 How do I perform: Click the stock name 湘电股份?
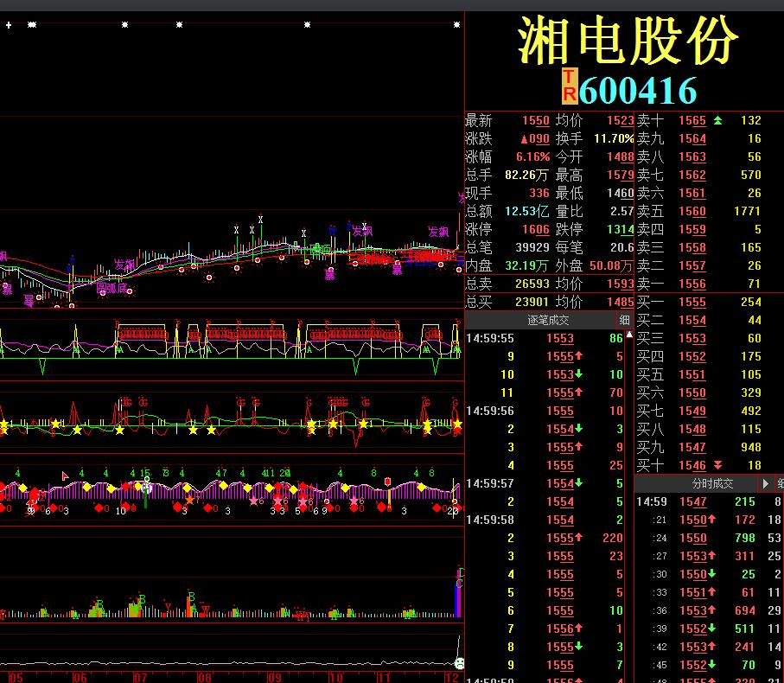pyautogui.click(x=628, y=40)
